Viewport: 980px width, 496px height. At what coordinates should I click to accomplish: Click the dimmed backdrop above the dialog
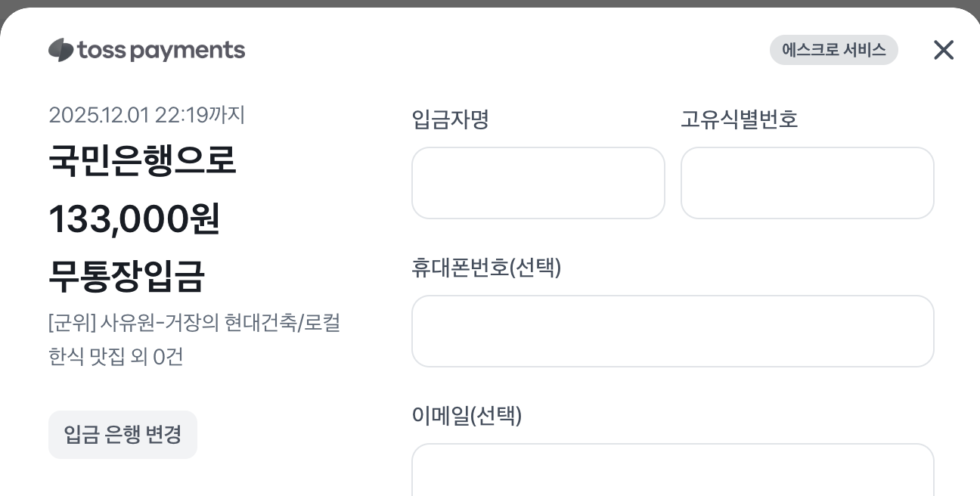pyautogui.click(x=490, y=3)
